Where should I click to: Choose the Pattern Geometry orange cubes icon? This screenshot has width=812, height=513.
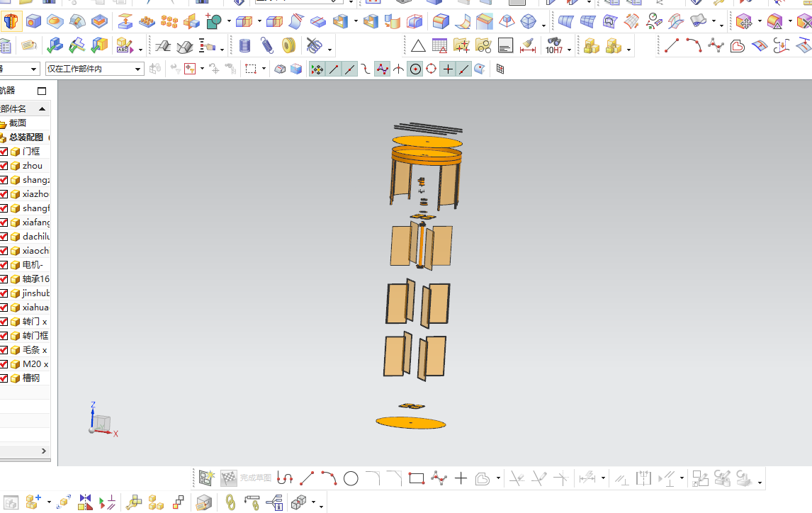pos(169,21)
